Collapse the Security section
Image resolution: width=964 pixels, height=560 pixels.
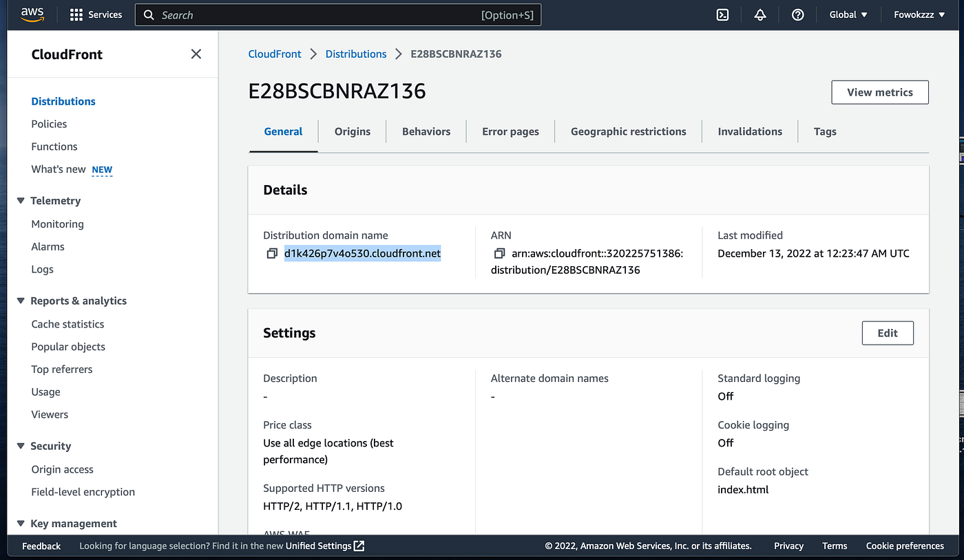21,446
